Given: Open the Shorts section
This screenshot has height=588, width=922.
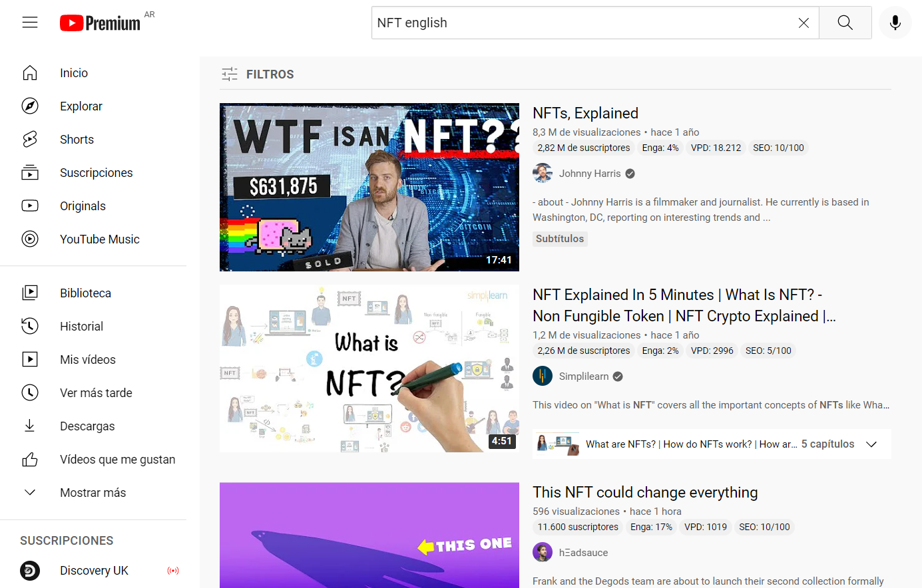Looking at the screenshot, I should tap(77, 139).
